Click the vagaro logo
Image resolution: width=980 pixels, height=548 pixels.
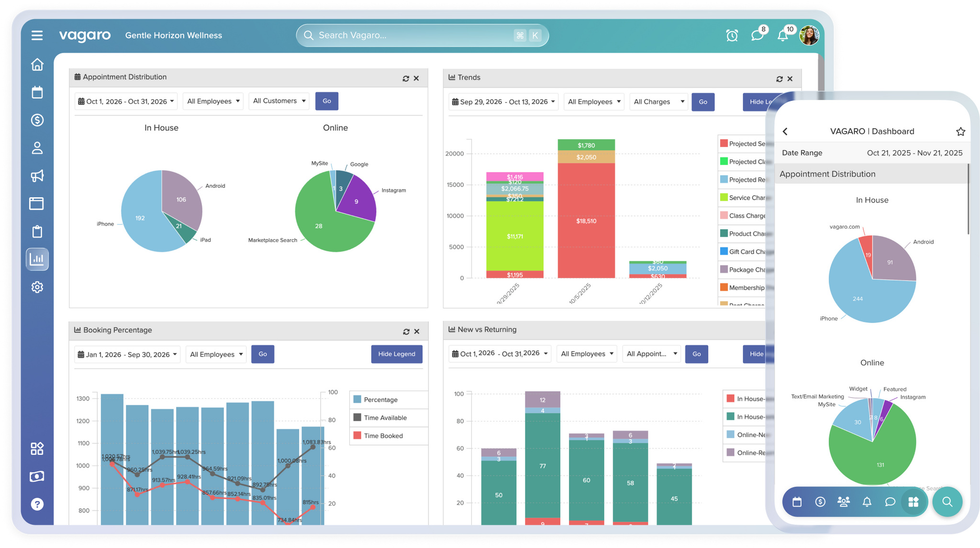pyautogui.click(x=85, y=35)
